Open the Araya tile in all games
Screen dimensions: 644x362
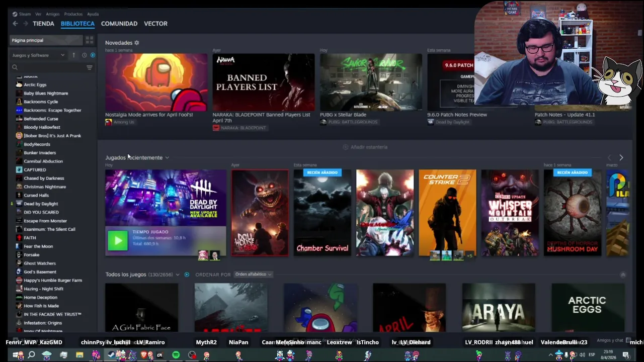[499, 308]
